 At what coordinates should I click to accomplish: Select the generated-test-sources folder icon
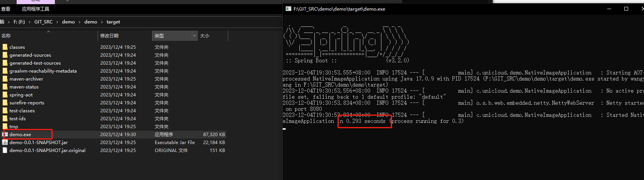click(x=5, y=63)
